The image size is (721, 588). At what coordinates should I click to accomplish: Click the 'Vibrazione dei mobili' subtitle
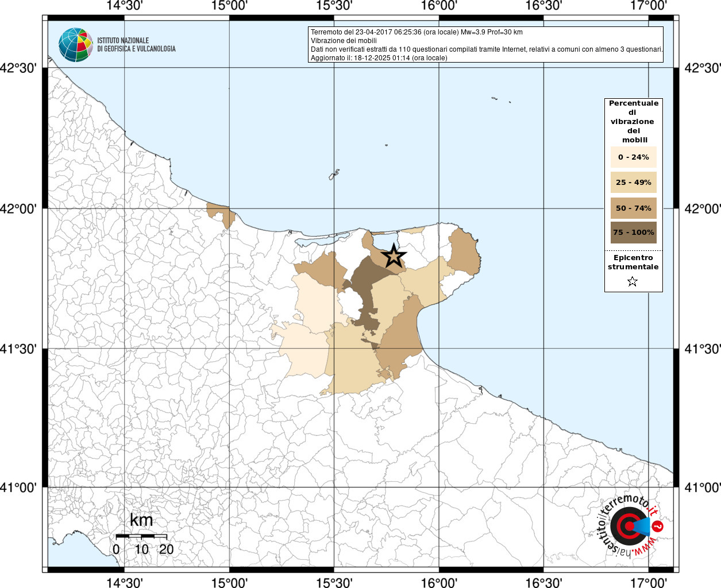344,41
